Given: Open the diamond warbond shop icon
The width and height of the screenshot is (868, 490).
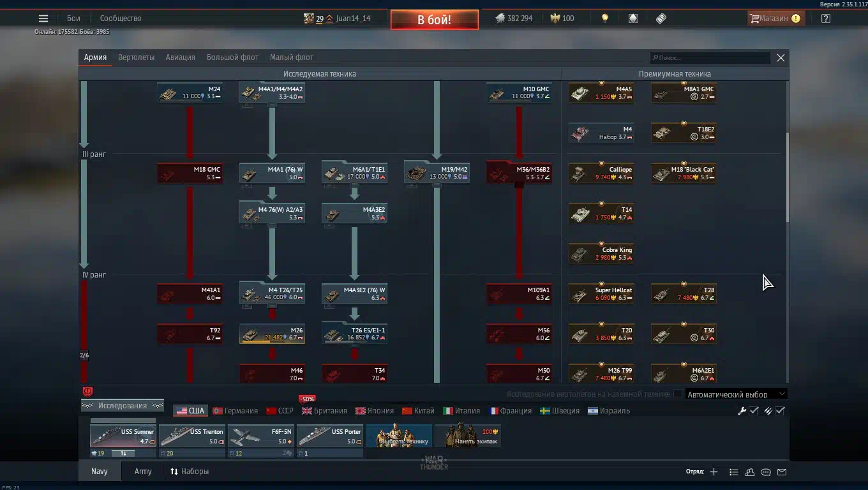Looking at the screenshot, I should (x=633, y=19).
